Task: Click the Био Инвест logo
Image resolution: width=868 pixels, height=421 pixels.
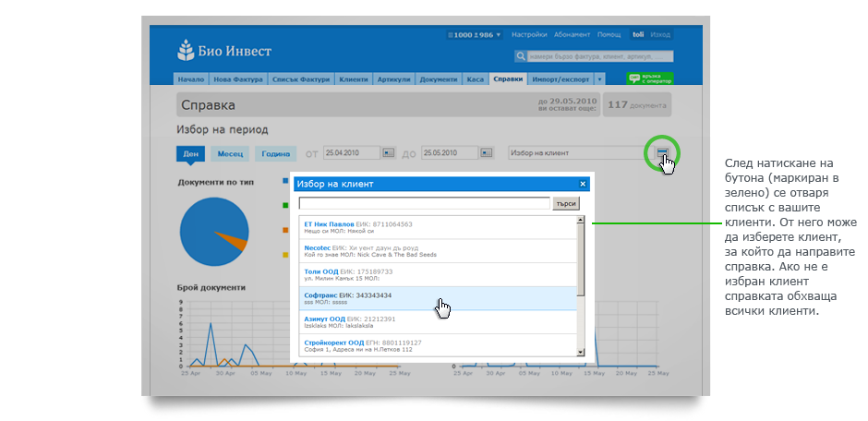Action: click(224, 51)
